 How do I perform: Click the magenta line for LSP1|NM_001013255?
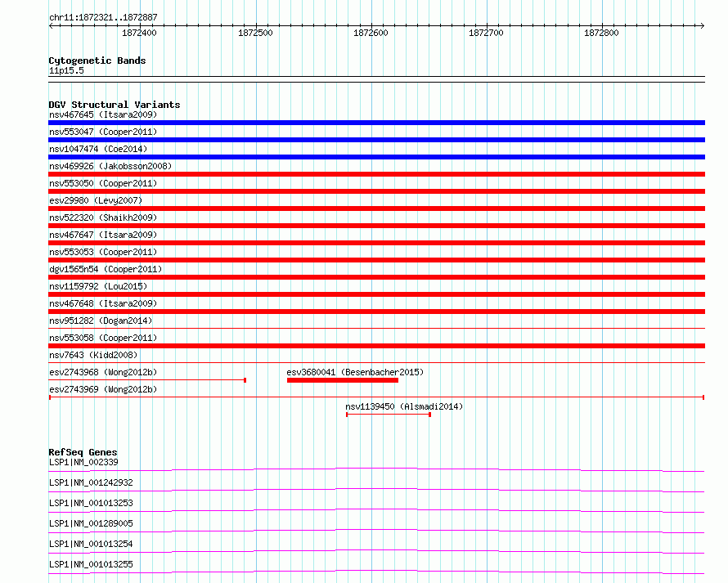click(x=376, y=572)
